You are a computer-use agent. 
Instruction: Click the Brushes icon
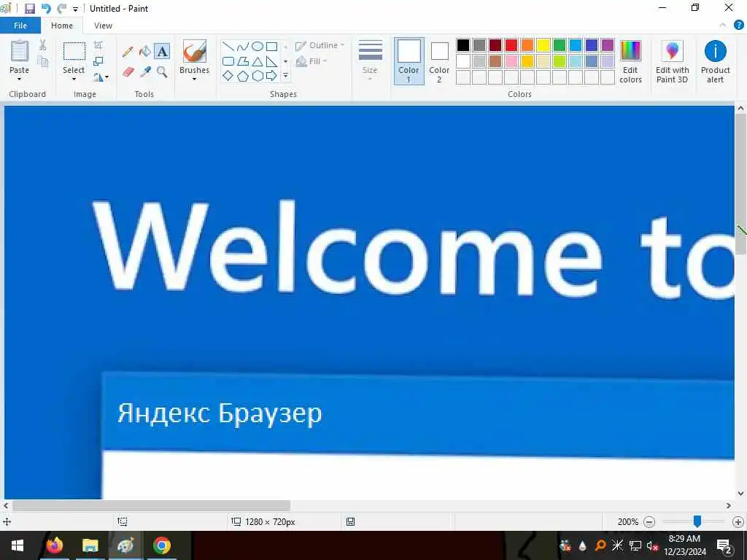point(194,51)
